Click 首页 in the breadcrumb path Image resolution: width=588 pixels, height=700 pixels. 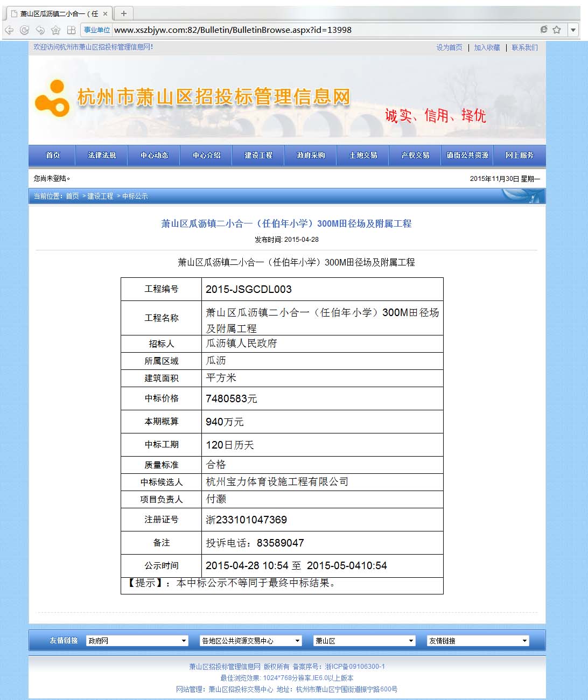(72, 196)
